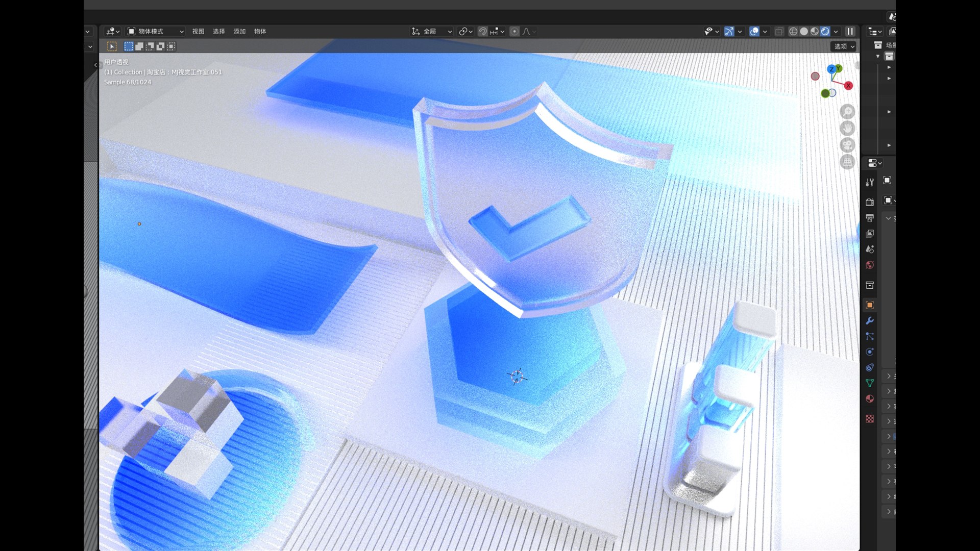The image size is (980, 551).
Task: Open the Tool properties tab
Action: pyautogui.click(x=870, y=182)
